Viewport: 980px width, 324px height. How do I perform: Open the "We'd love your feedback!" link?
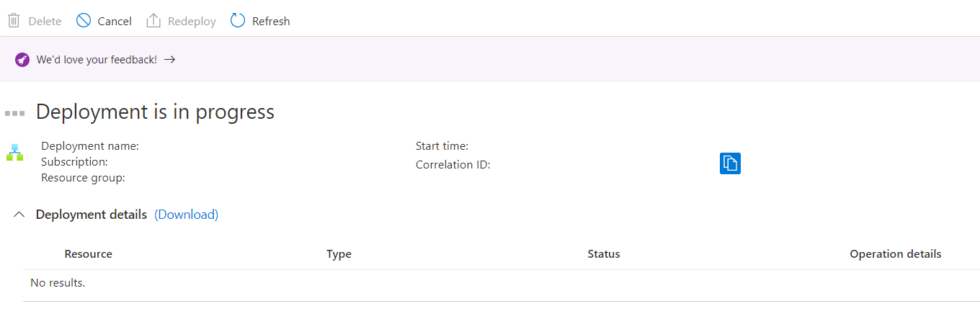pos(97,60)
